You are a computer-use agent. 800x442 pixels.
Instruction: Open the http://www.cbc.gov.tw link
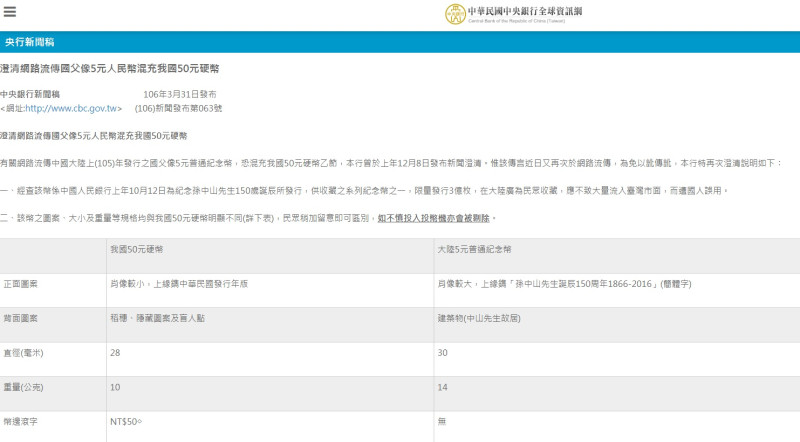pyautogui.click(x=71, y=108)
